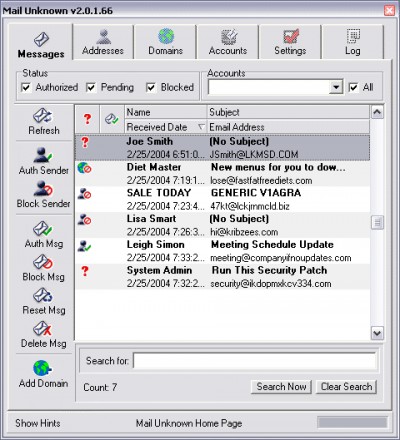The width and height of the screenshot is (400, 440).
Task: Click the Email Address column header
Action: pos(288,127)
